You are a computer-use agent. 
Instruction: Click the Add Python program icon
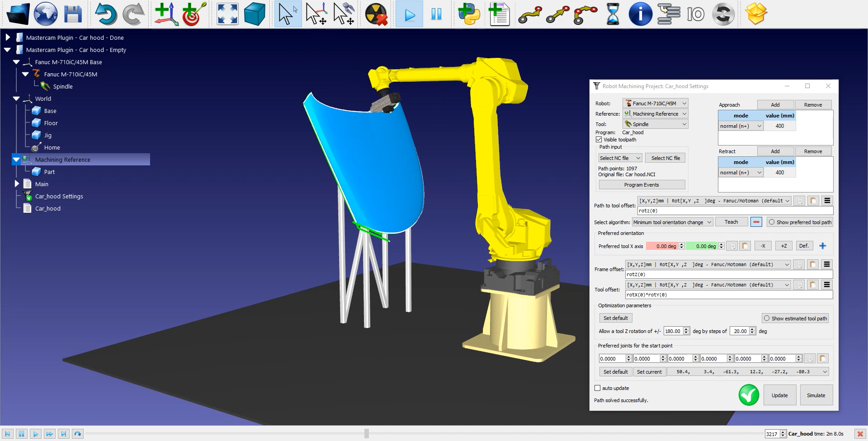469,14
